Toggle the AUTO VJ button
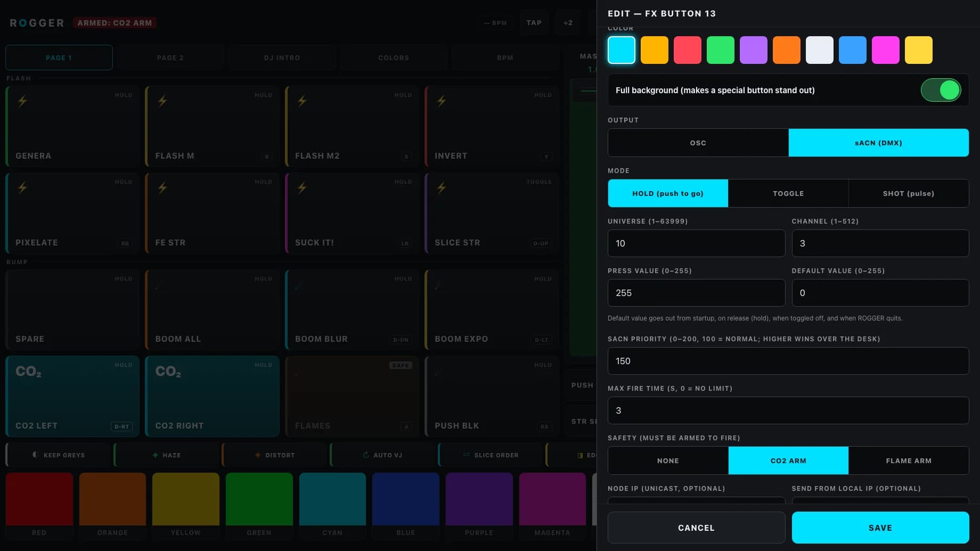This screenshot has width=980, height=551. point(383,455)
